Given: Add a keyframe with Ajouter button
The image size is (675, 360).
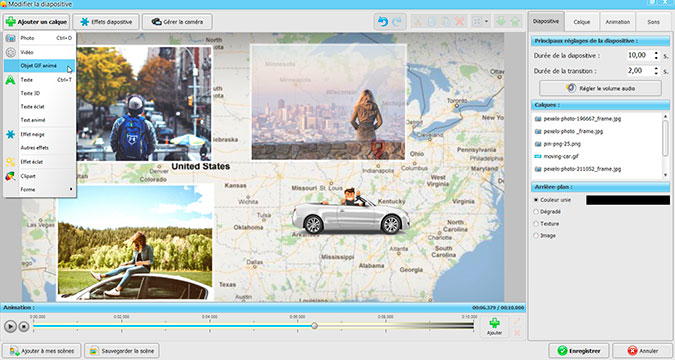Looking at the screenshot, I should 494,326.
